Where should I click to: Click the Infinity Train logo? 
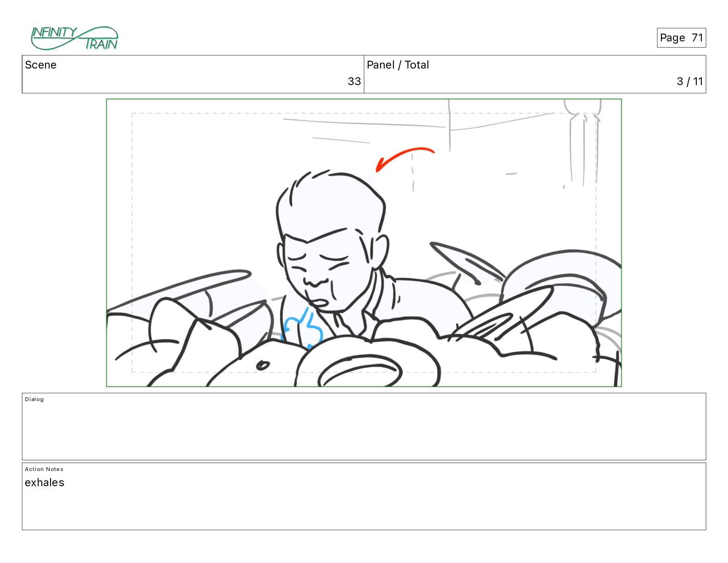tap(74, 38)
